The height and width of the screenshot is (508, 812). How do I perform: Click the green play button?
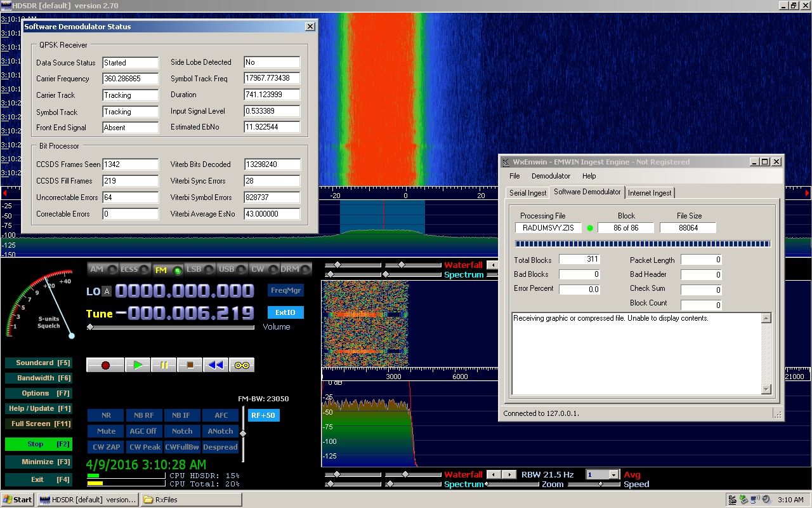coord(138,365)
